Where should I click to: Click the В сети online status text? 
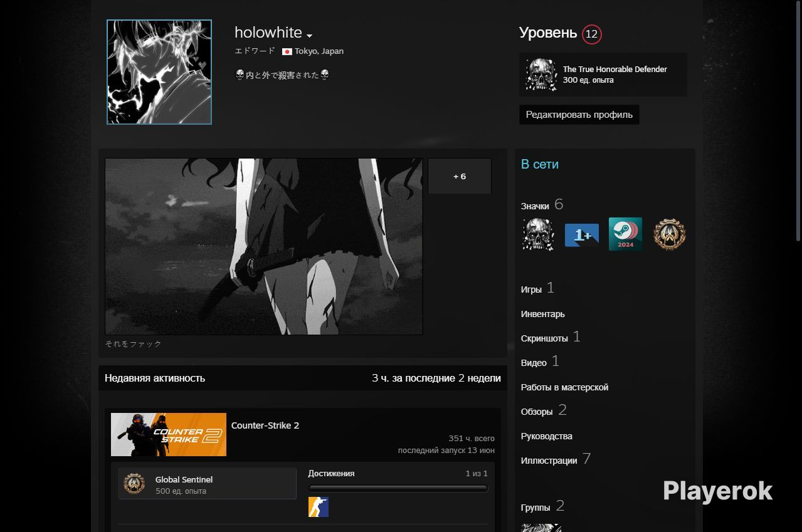pos(540,164)
